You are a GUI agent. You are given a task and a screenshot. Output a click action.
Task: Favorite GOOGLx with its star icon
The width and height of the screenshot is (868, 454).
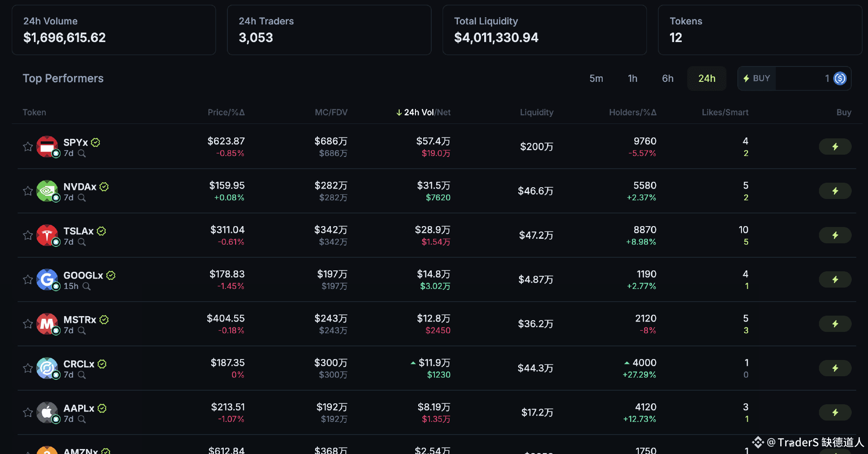click(x=28, y=279)
